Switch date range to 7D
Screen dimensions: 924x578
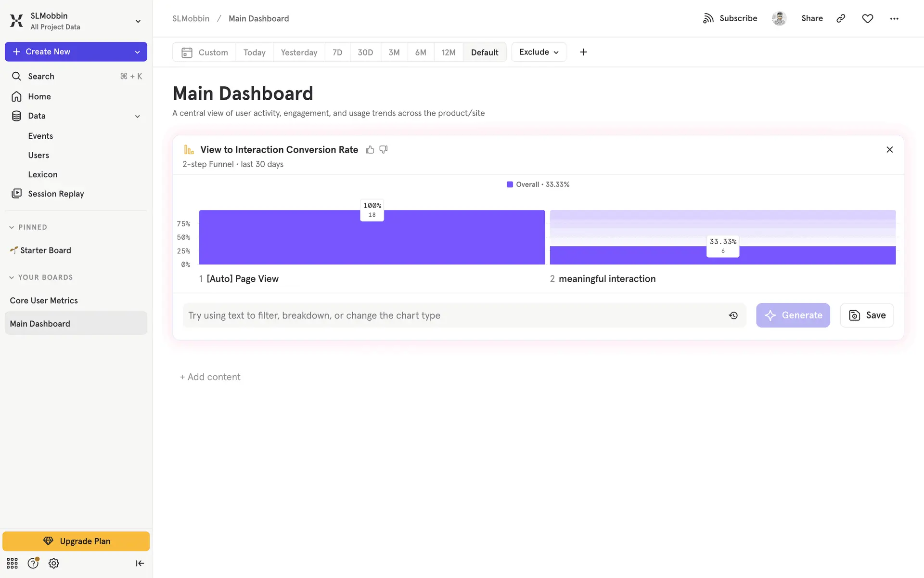pos(337,52)
